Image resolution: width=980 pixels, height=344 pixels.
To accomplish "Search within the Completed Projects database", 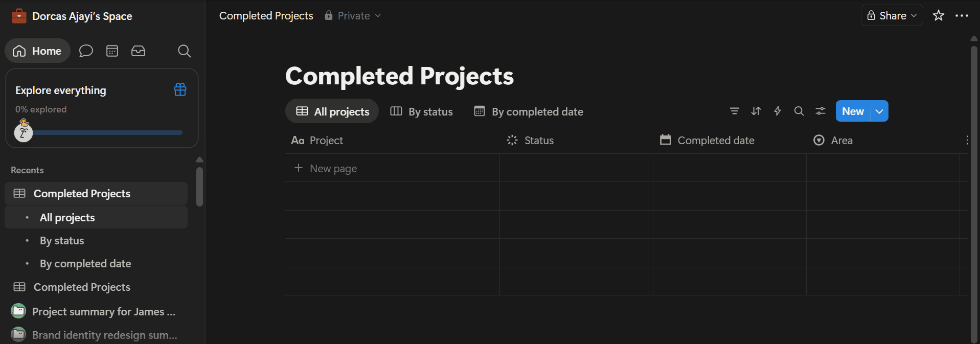I will [799, 111].
